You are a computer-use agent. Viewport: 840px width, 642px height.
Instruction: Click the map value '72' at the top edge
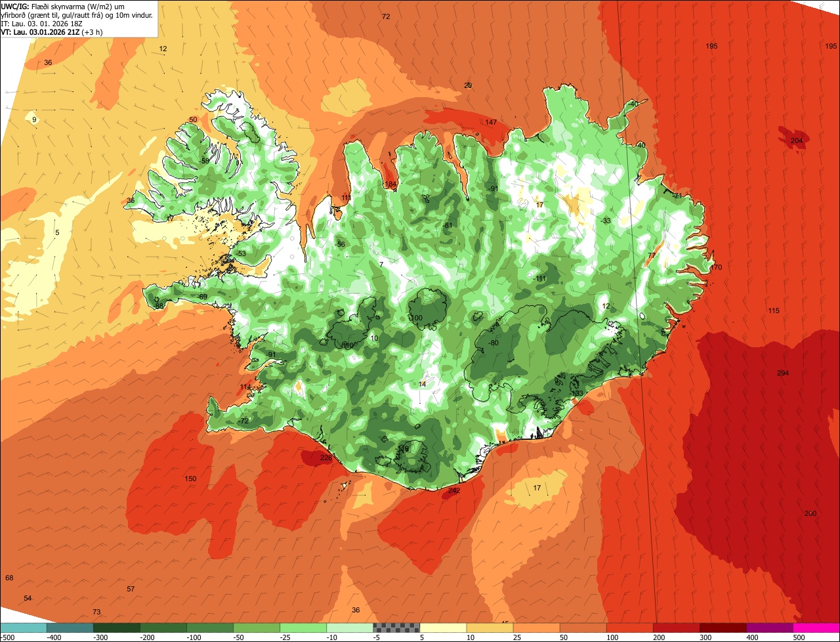point(386,16)
